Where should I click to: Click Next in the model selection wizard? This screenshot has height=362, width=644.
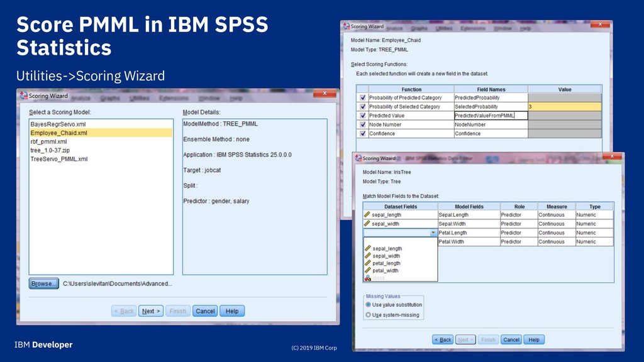click(x=151, y=311)
